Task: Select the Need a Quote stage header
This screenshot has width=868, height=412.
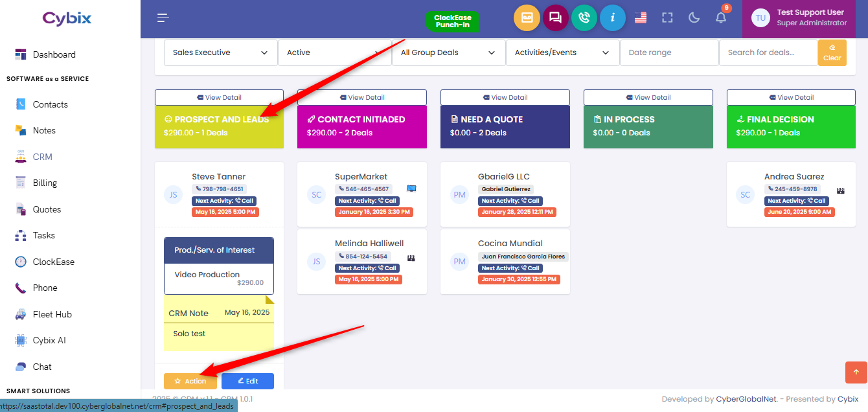Action: [505, 127]
